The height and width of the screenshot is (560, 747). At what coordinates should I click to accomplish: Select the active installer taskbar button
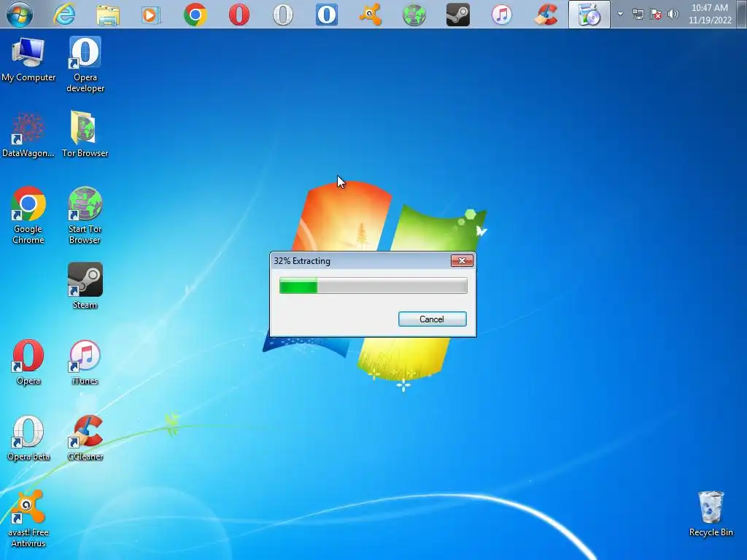click(x=589, y=15)
